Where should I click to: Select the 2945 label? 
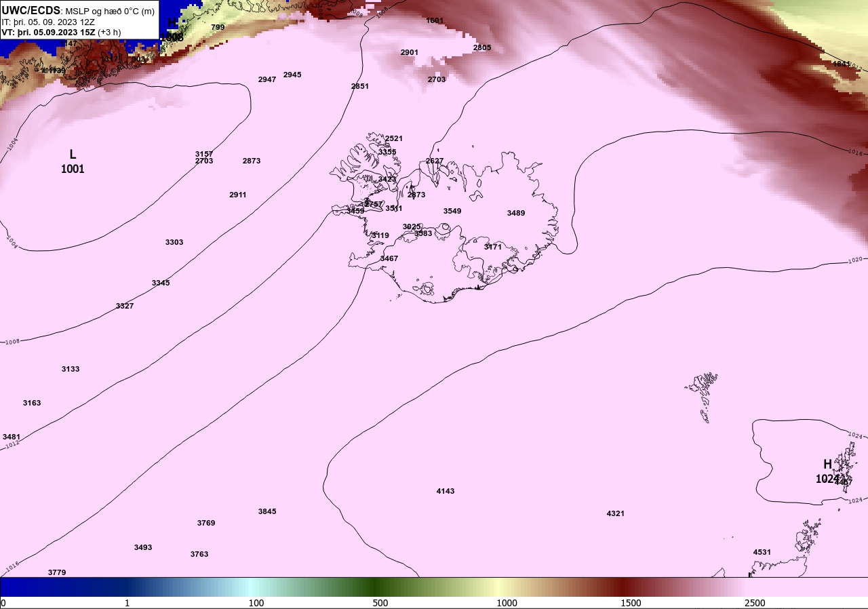coord(292,75)
